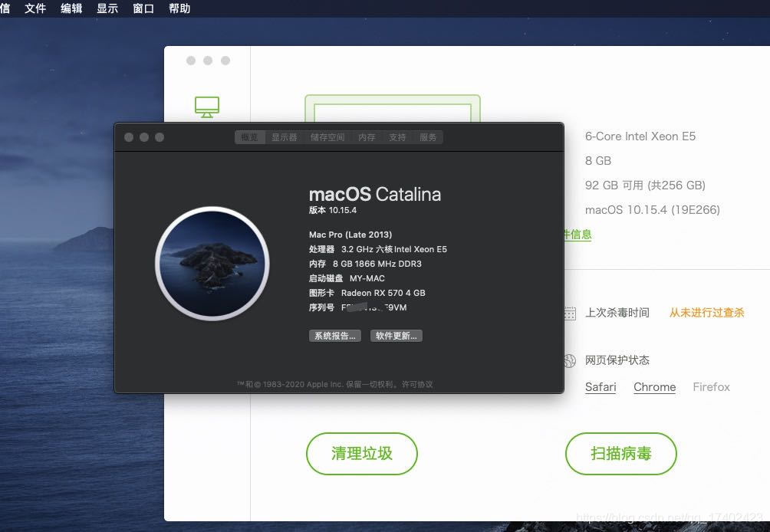Click the globe icon beside 网页保护状态
770x532 pixels.
570,361
